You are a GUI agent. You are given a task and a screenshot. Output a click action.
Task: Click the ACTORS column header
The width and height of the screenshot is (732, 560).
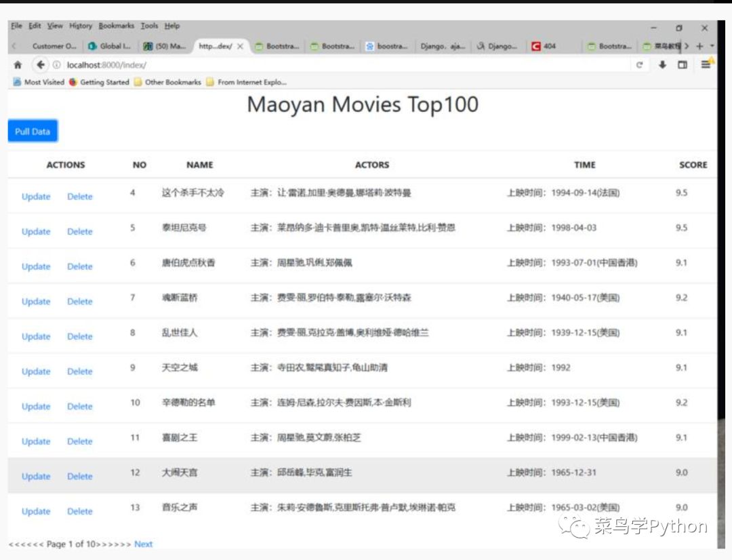(x=372, y=165)
